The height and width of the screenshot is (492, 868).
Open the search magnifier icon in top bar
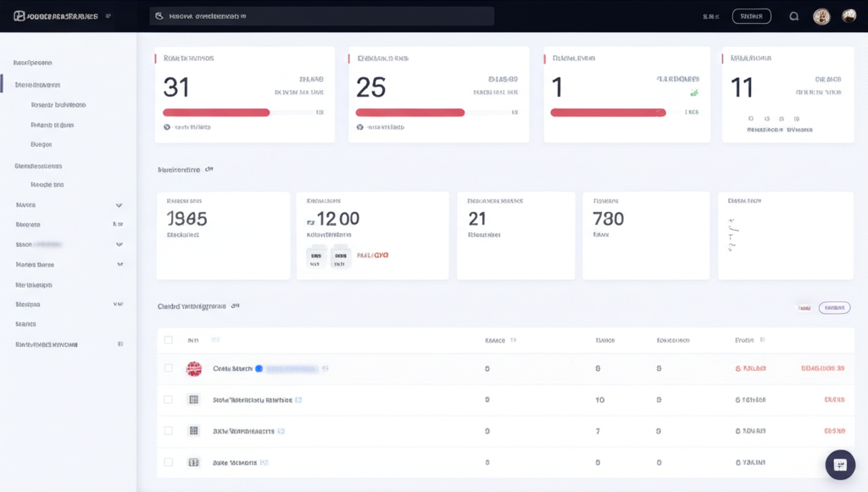794,15
